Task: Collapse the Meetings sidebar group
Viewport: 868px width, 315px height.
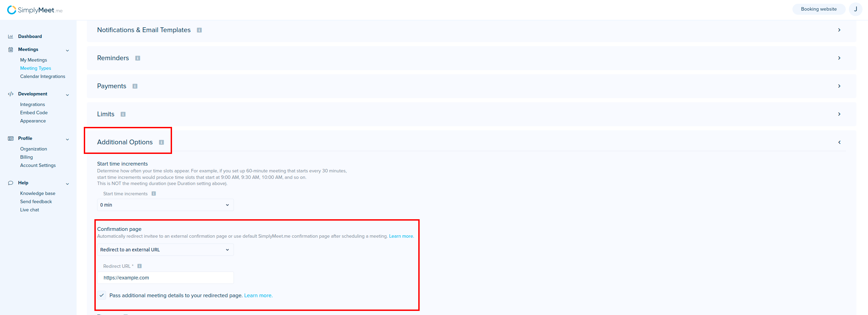Action: [x=67, y=50]
